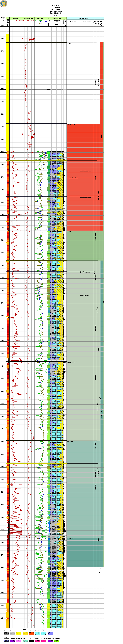Click the Reference track header
Image resolution: width=123 pixels, height=644 pixels.
point(16,19)
